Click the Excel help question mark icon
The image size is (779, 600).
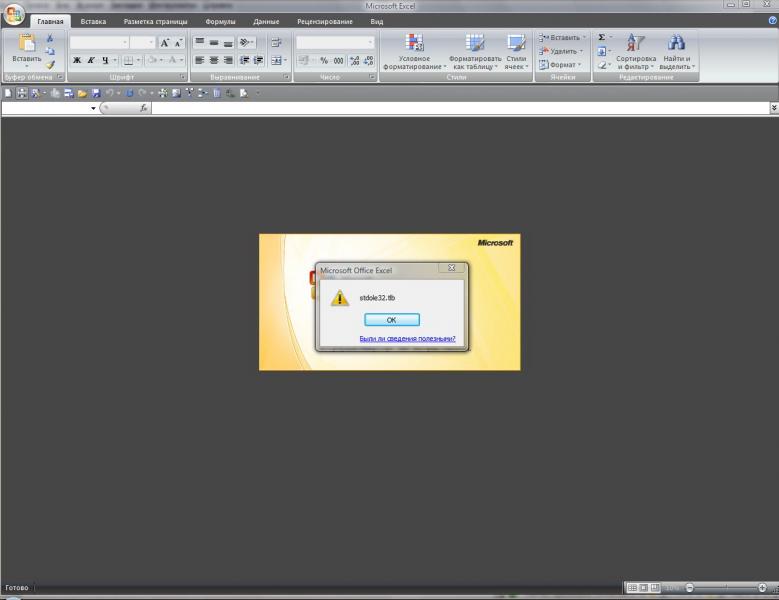pos(771,20)
